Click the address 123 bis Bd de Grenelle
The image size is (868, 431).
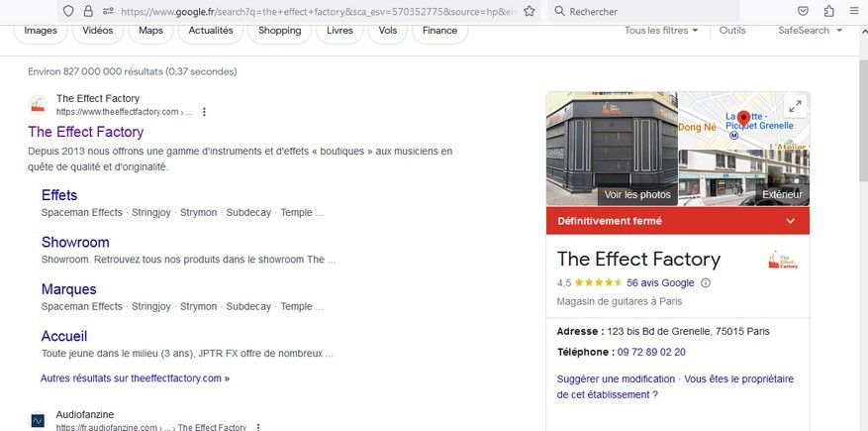coord(688,331)
